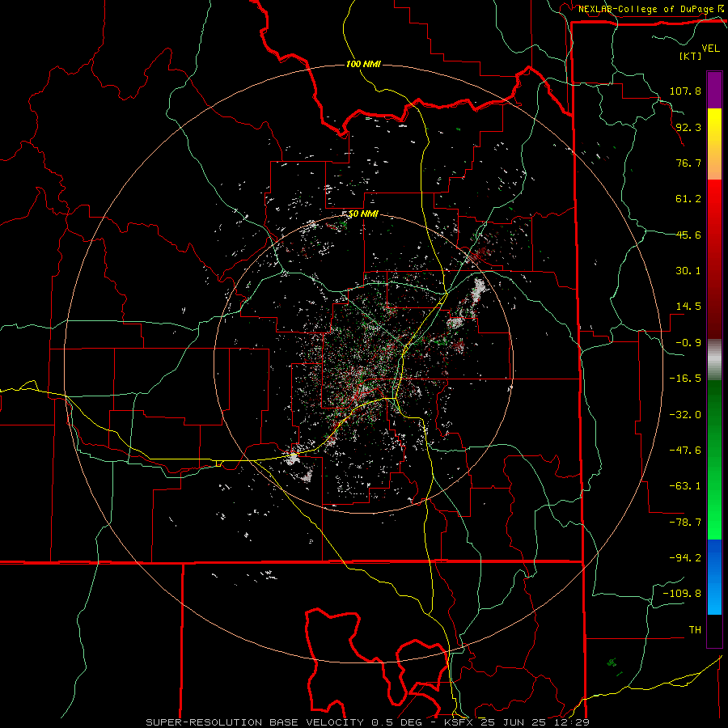
Task: Click the 100 NMI range ring label
Action: pos(363,64)
